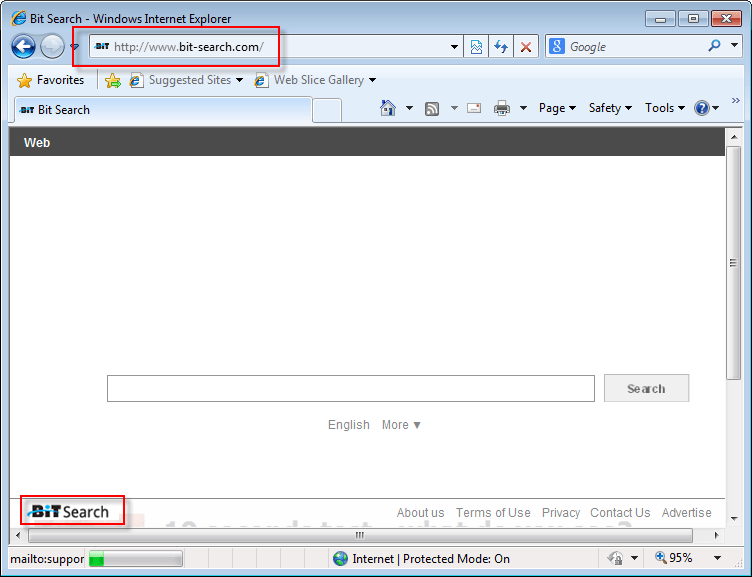The height and width of the screenshot is (577, 752).
Task: Click the mailto:suppor status bar text
Action: click(47, 559)
